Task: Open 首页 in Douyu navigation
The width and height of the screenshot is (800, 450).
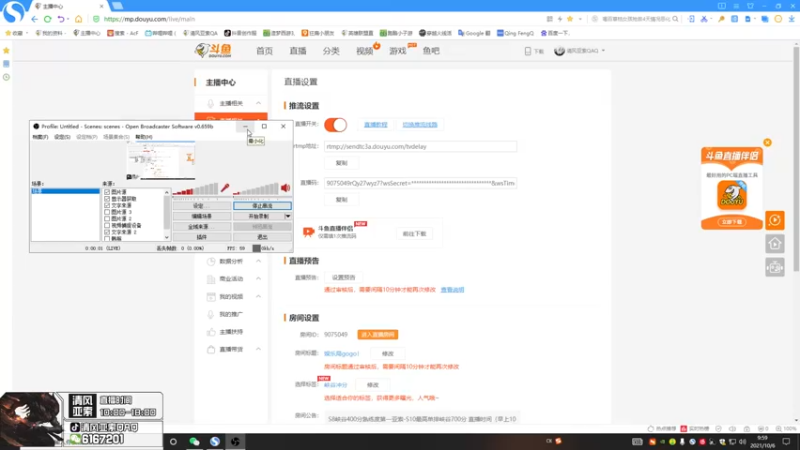Action: (264, 51)
